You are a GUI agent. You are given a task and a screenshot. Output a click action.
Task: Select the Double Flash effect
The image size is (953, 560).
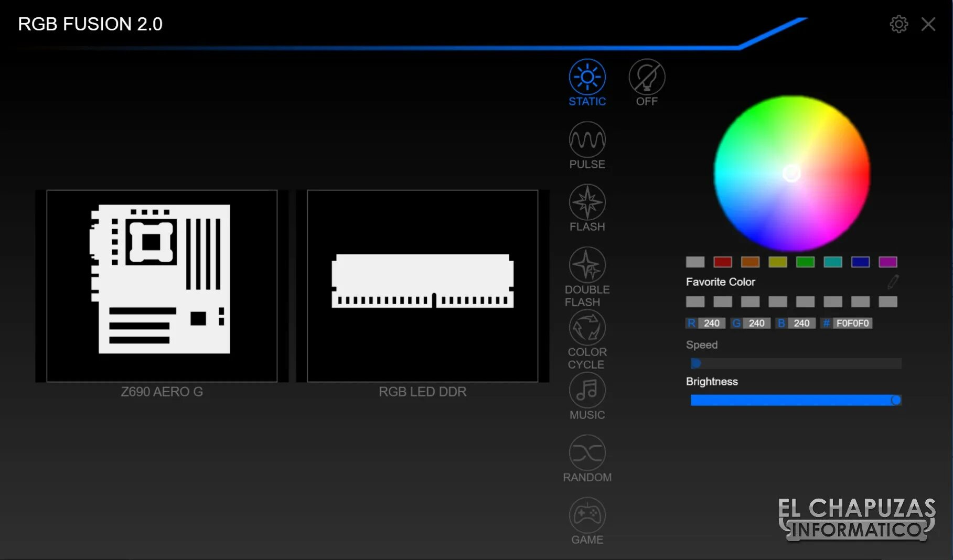point(587,276)
